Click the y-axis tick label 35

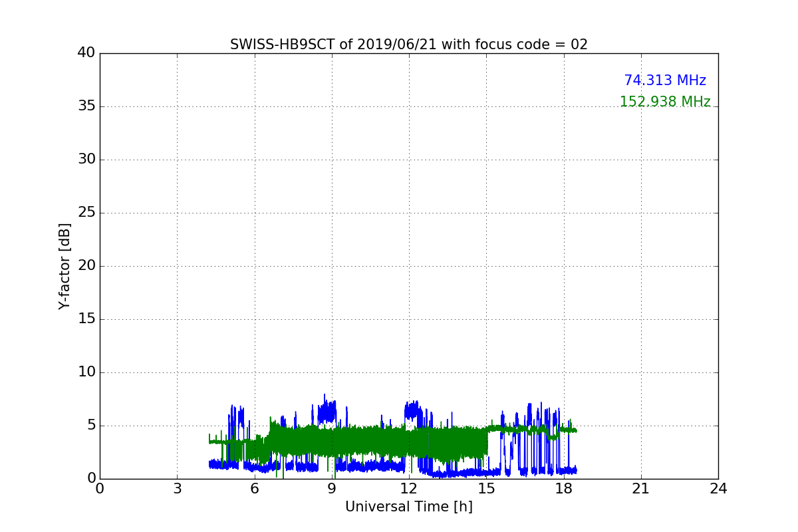pos(86,106)
